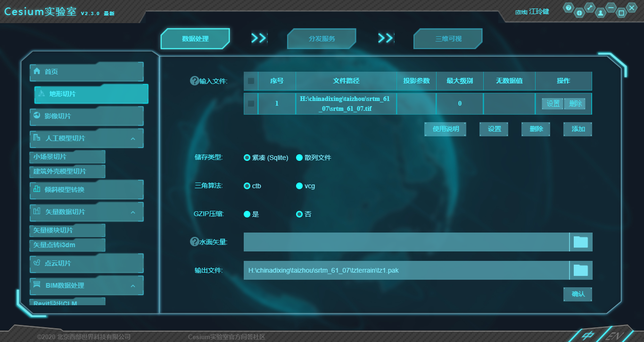Viewport: 644px width, 342px height.
Task: Open the user profile hexagon icon
Action: [x=600, y=13]
